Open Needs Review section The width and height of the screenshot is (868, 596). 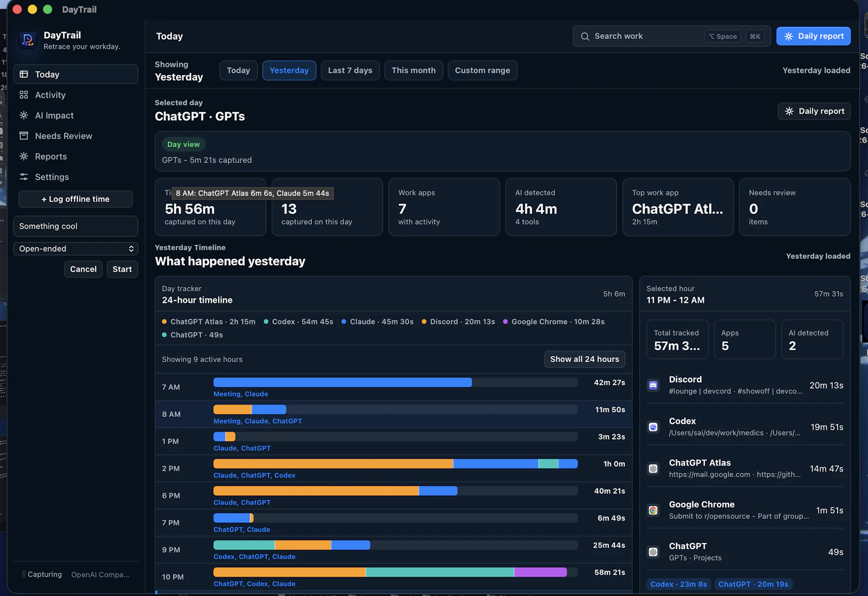75,136
